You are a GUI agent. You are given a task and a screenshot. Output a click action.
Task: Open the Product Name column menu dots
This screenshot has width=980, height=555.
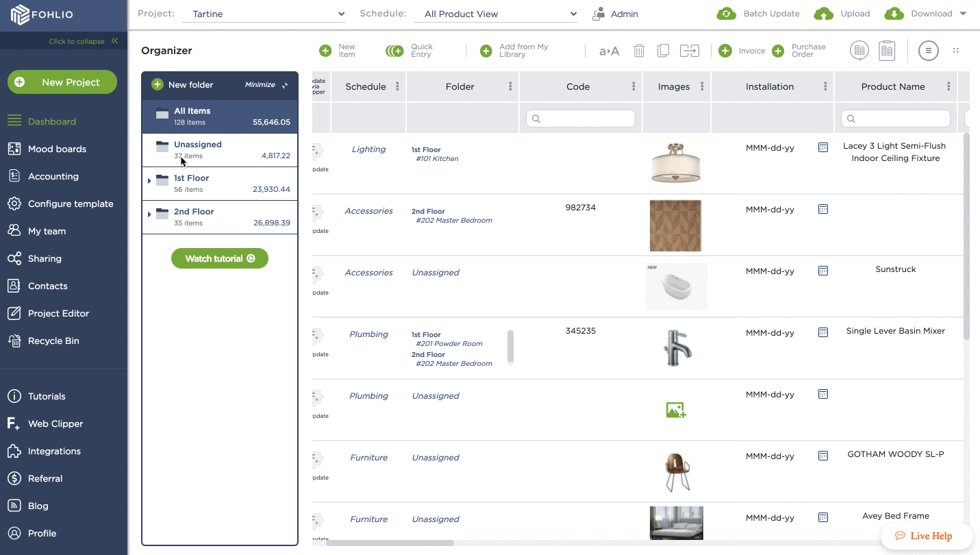[948, 87]
